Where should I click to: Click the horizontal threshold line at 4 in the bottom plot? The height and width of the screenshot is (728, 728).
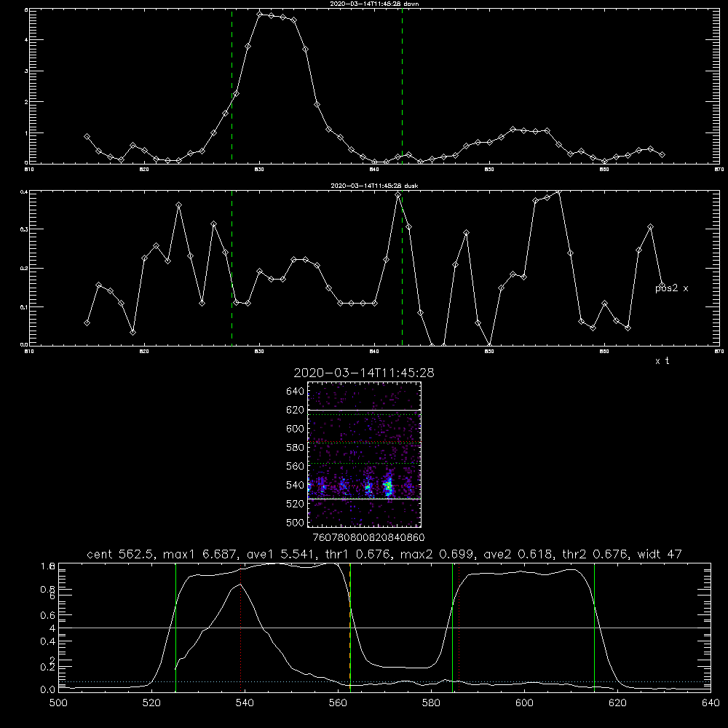(x=384, y=628)
